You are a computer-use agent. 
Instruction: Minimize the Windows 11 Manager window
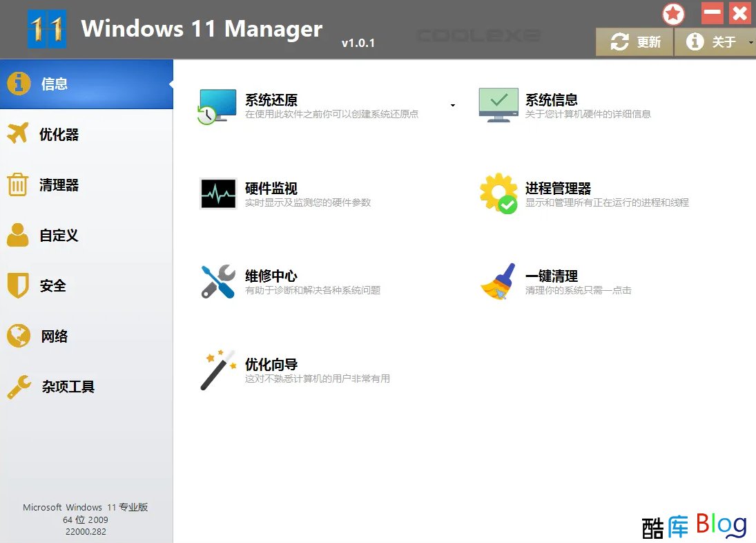click(712, 13)
